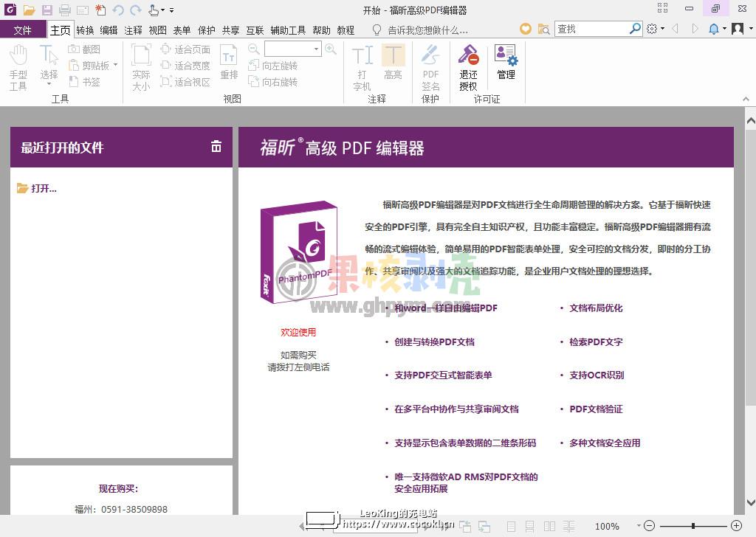Click the Save icon in quick access toolbar
Screen dimensions: 756x537
47,10
